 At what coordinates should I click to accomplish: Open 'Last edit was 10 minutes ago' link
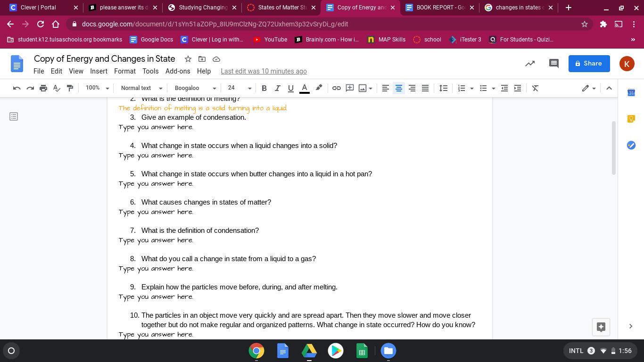[264, 71]
